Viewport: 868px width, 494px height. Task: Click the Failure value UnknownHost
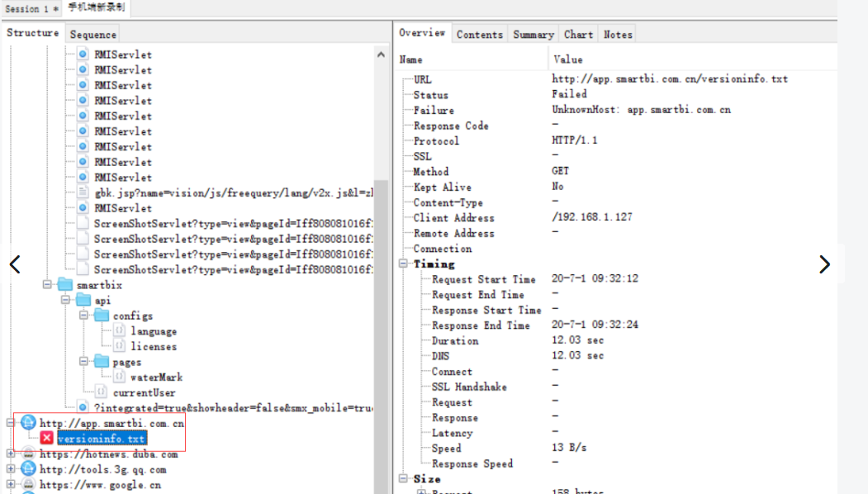tap(642, 110)
